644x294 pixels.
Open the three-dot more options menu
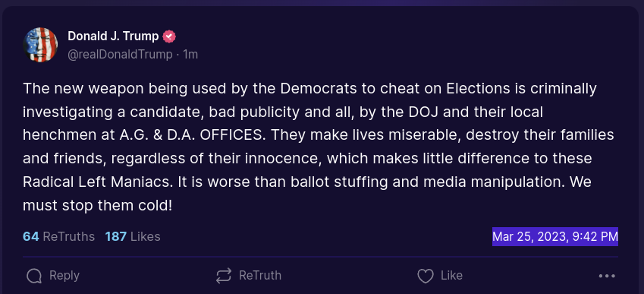pos(607,276)
